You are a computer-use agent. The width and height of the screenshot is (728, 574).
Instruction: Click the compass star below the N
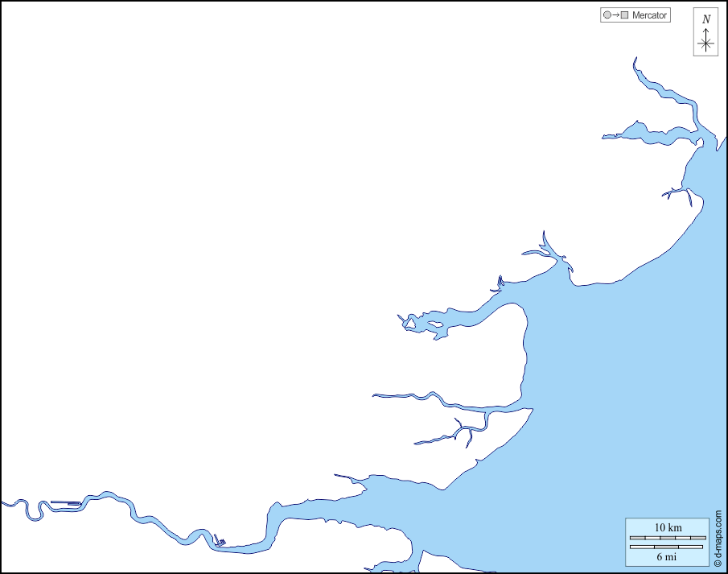click(x=705, y=43)
